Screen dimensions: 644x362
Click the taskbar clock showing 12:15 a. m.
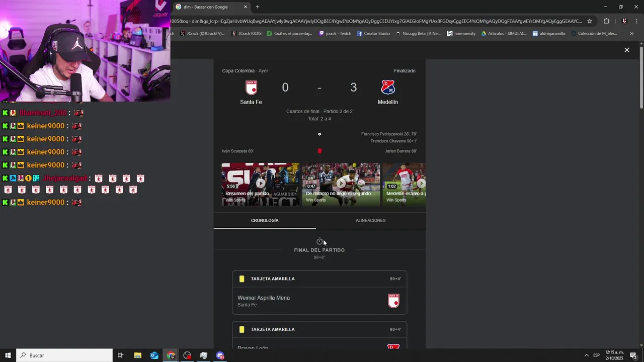point(614,355)
